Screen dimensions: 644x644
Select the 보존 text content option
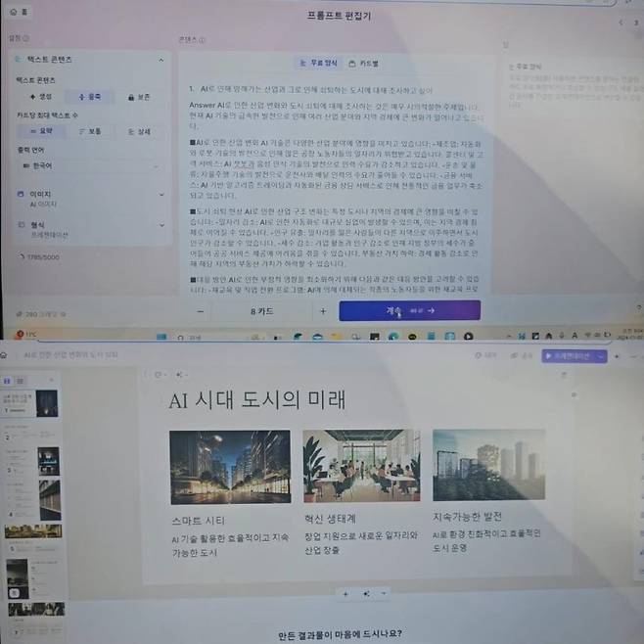point(139,97)
